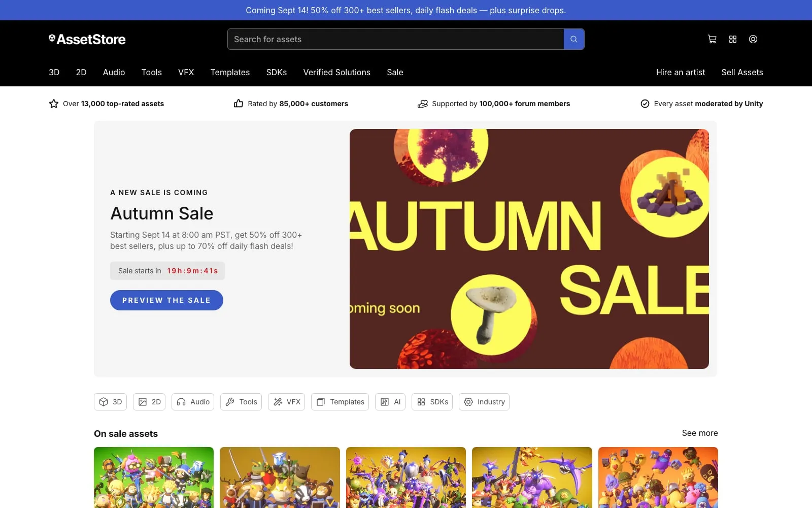Open the Tools navigation menu
812x508 pixels.
(152, 72)
